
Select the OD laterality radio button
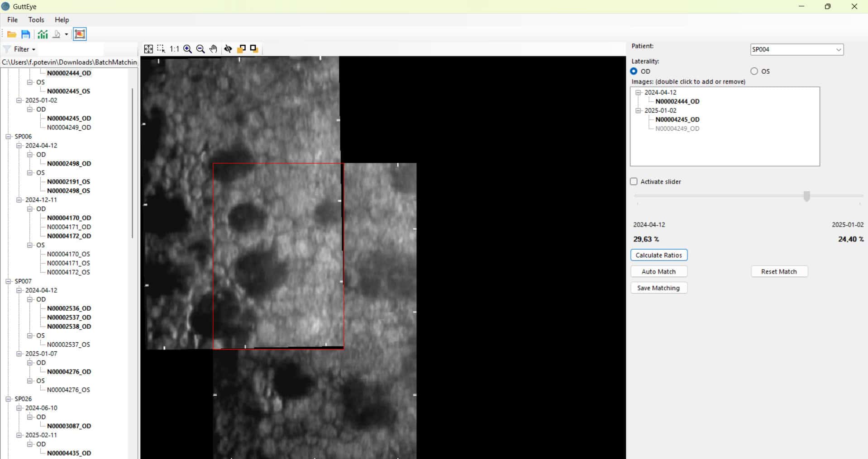[634, 71]
